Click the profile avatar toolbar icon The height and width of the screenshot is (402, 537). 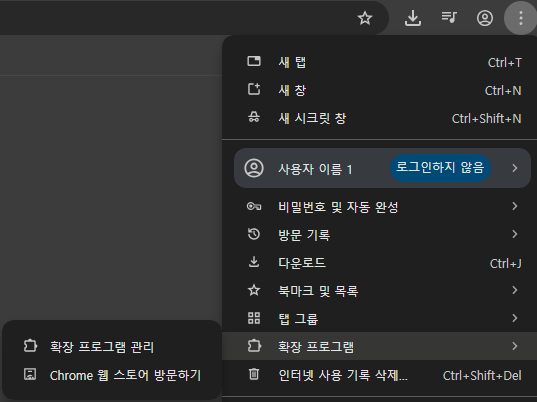[485, 18]
